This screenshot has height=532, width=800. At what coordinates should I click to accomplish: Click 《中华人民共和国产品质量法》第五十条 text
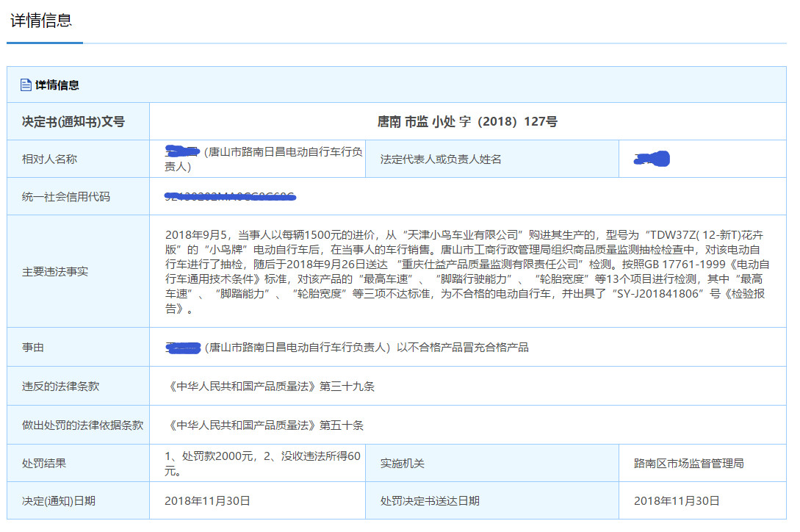264,425
